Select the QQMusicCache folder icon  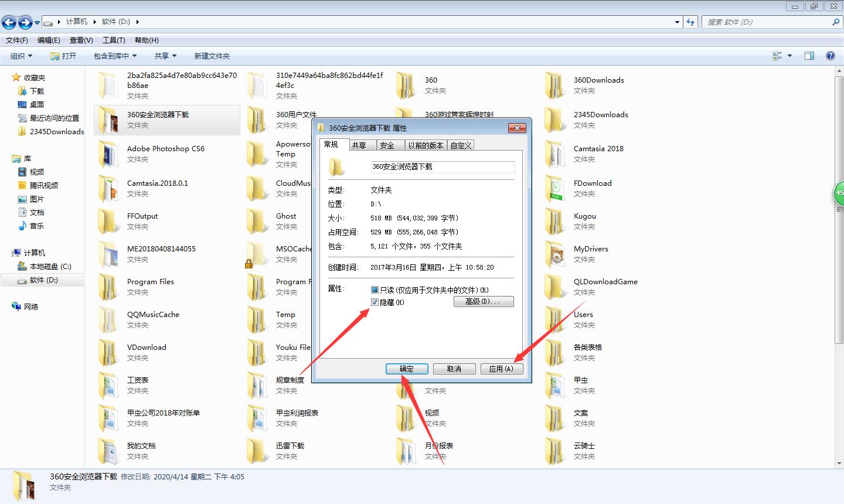pos(108,319)
